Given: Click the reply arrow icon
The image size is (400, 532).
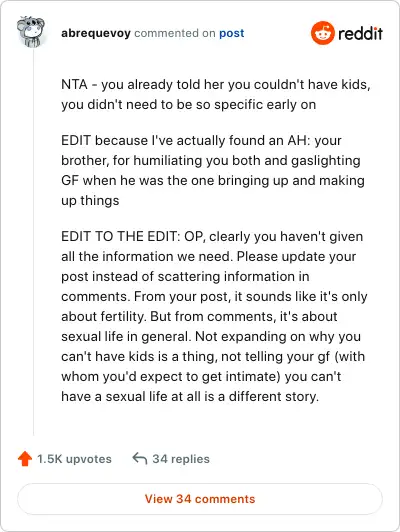Looking at the screenshot, I should [x=139, y=458].
